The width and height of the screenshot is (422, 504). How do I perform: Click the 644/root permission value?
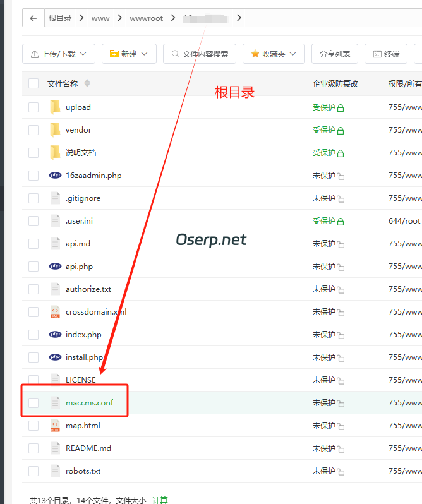404,221
